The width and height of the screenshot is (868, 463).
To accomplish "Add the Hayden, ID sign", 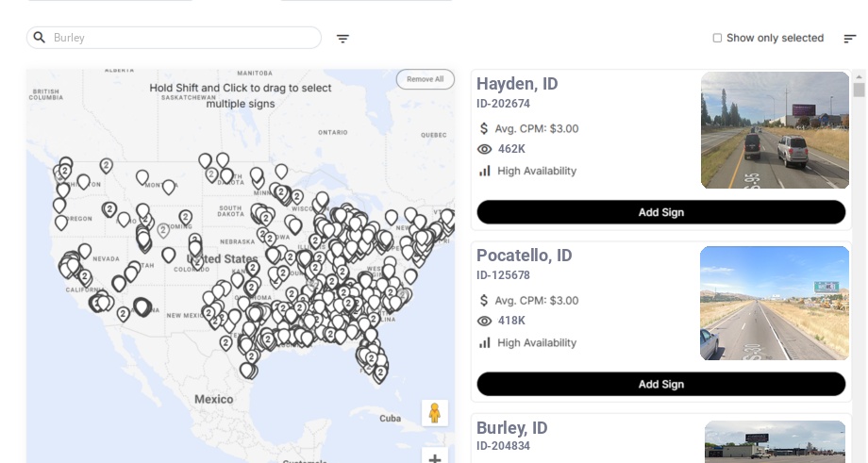I will click(x=660, y=212).
